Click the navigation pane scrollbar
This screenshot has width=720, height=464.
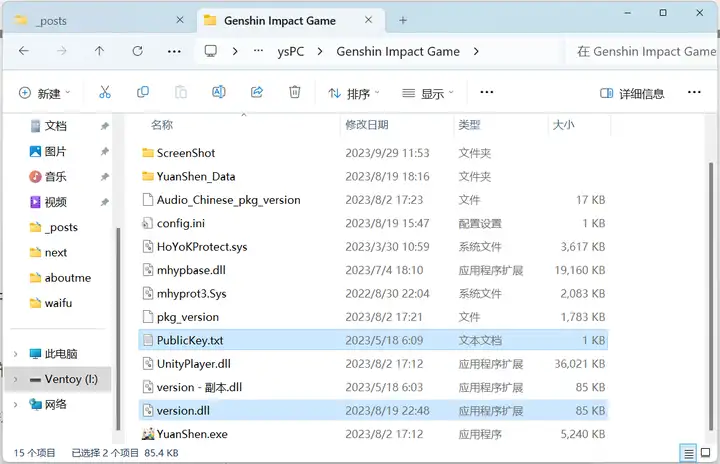(118, 328)
